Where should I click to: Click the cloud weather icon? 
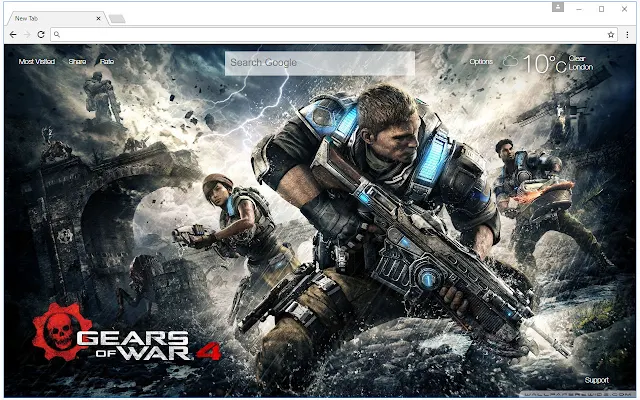[x=510, y=62]
